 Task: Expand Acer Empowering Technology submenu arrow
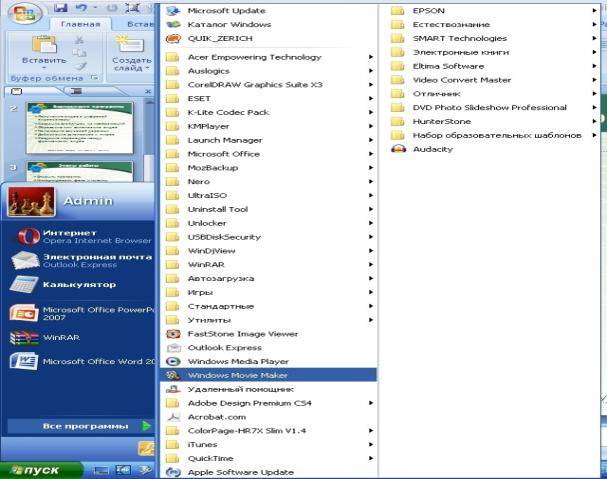(370, 57)
